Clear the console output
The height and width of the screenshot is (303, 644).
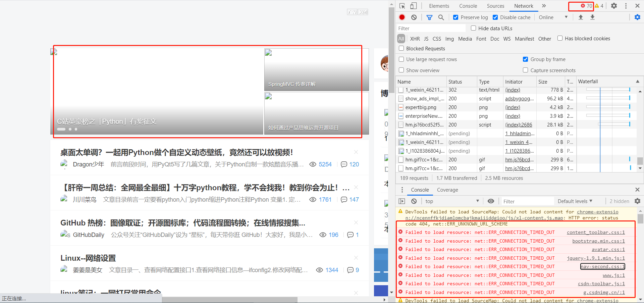click(414, 201)
